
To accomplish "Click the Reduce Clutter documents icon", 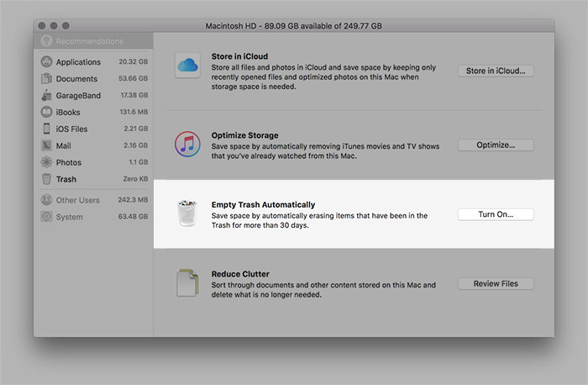I will coord(186,283).
